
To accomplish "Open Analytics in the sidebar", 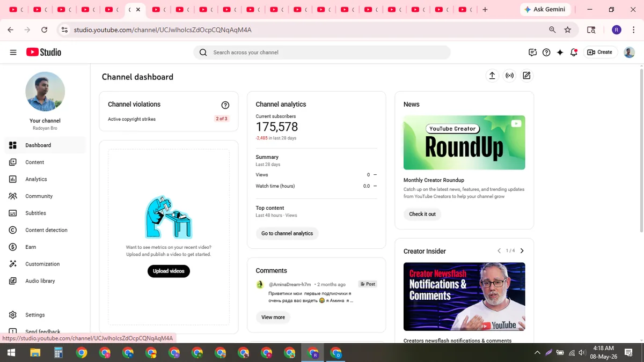I will 46,179.
